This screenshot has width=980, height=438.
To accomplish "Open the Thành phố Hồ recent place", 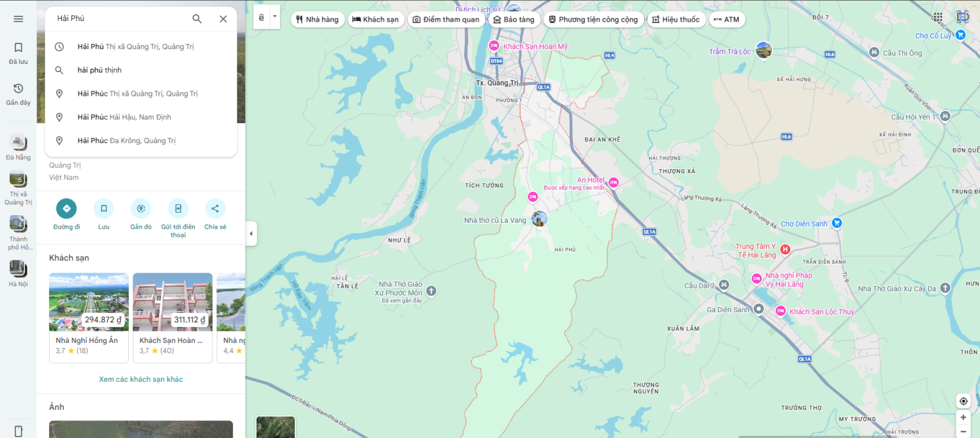I will click(18, 233).
